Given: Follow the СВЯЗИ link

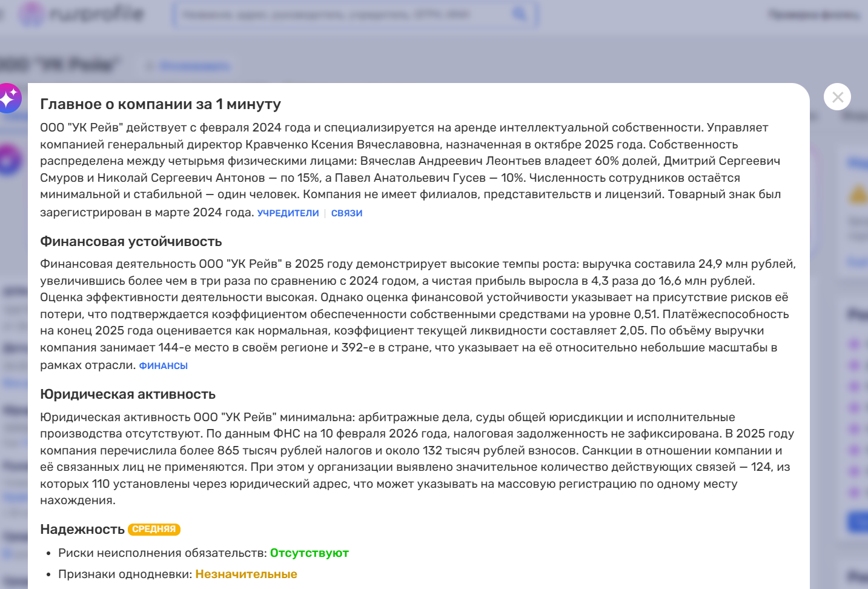Looking at the screenshot, I should [347, 213].
